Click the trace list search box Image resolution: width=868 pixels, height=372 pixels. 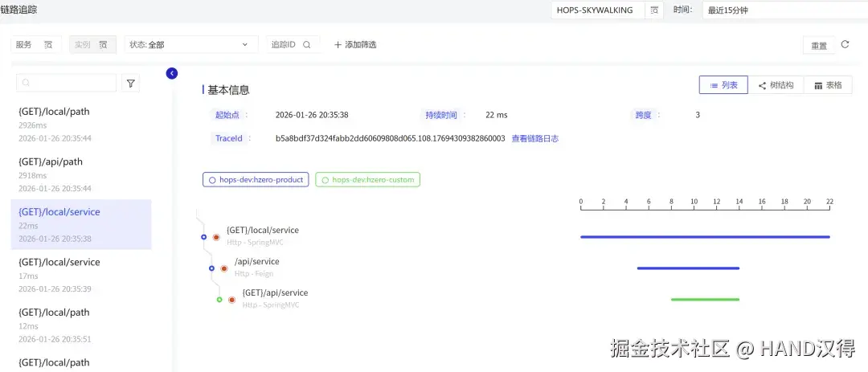pos(67,83)
